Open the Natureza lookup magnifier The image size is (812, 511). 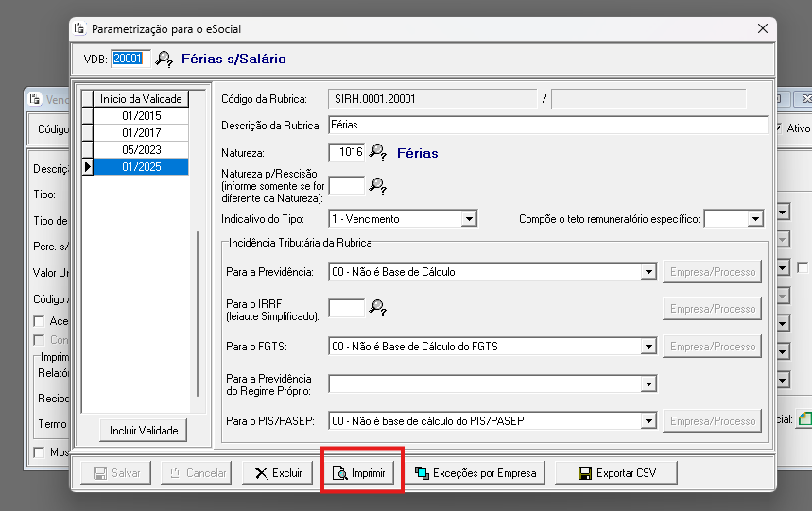pos(378,152)
